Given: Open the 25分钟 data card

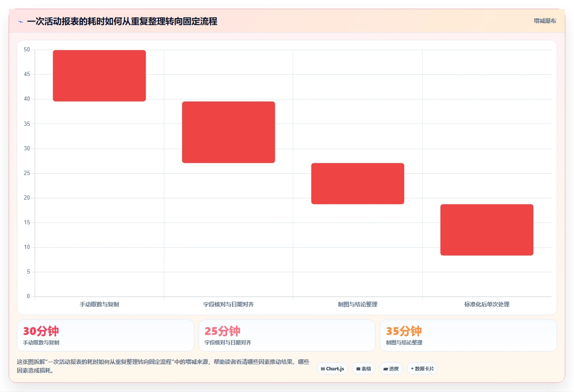Looking at the screenshot, I should click(x=287, y=335).
